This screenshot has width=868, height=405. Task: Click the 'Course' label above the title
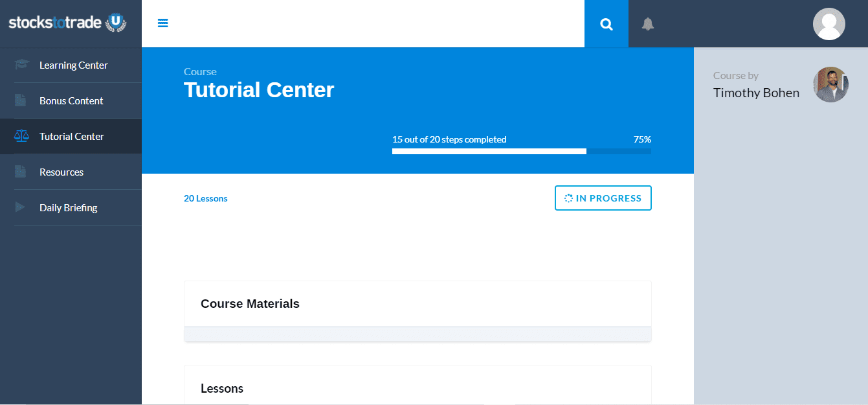tap(200, 71)
